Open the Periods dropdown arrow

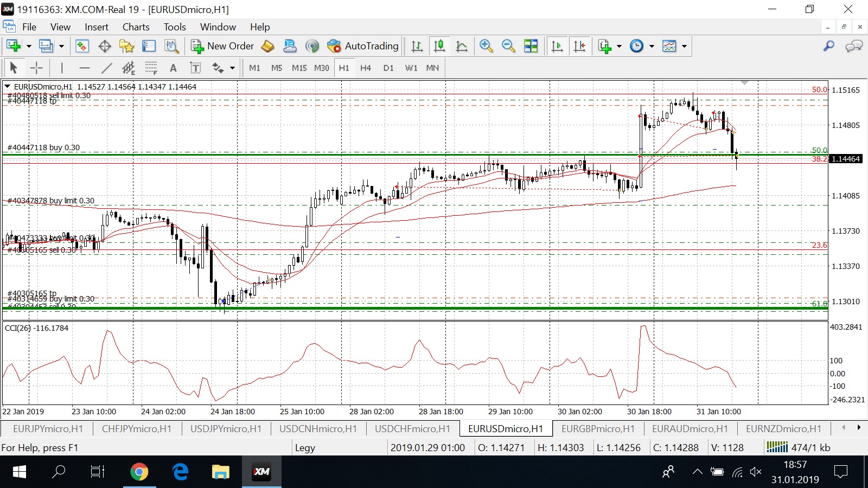(652, 46)
